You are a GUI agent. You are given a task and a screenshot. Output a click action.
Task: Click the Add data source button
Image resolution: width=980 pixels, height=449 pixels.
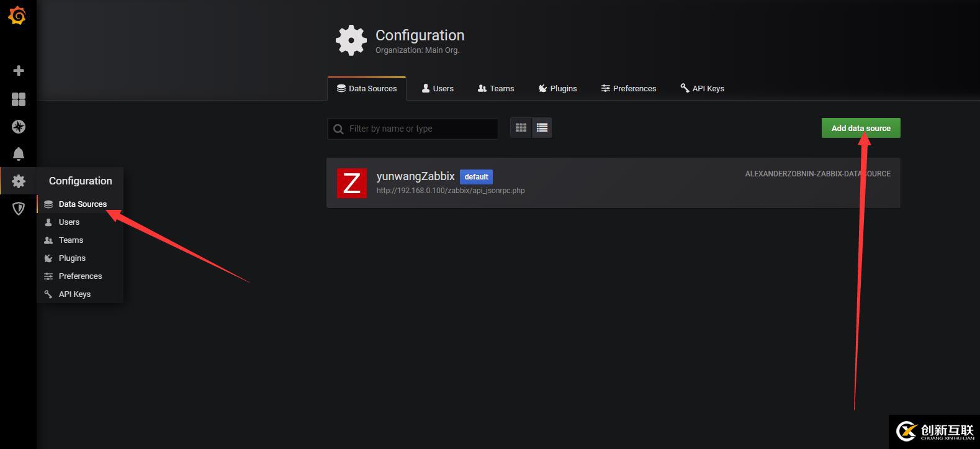[861, 128]
